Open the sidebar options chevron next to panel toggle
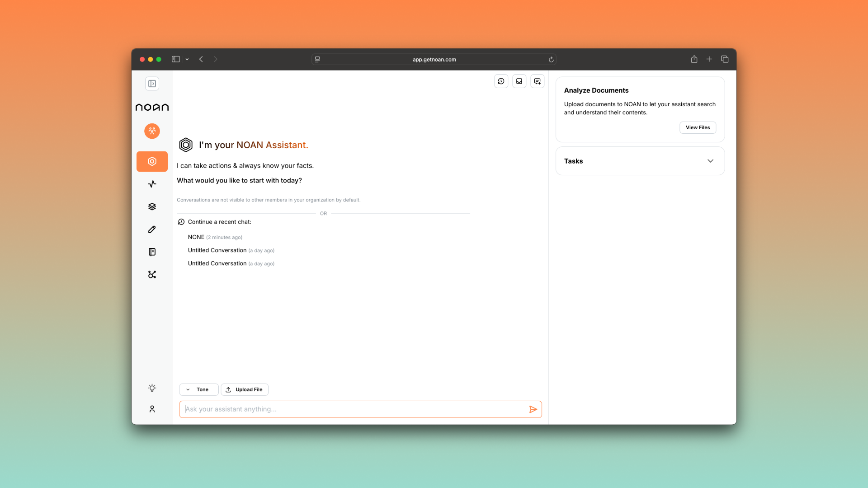This screenshot has height=488, width=868. pyautogui.click(x=187, y=59)
